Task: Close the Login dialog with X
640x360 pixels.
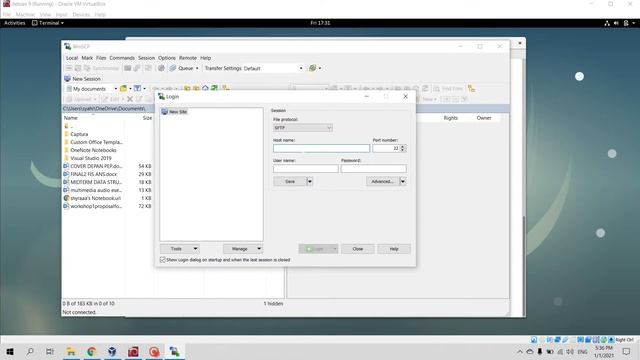Action: (x=405, y=96)
